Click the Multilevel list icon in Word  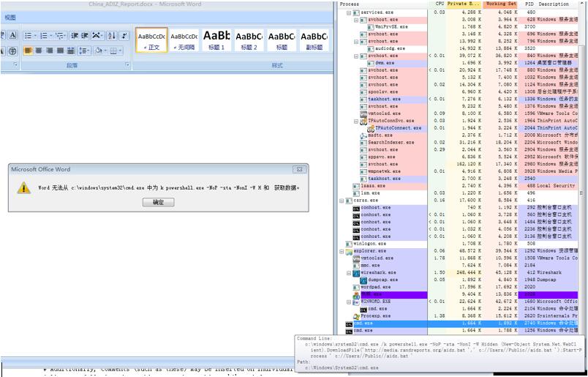[x=59, y=36]
